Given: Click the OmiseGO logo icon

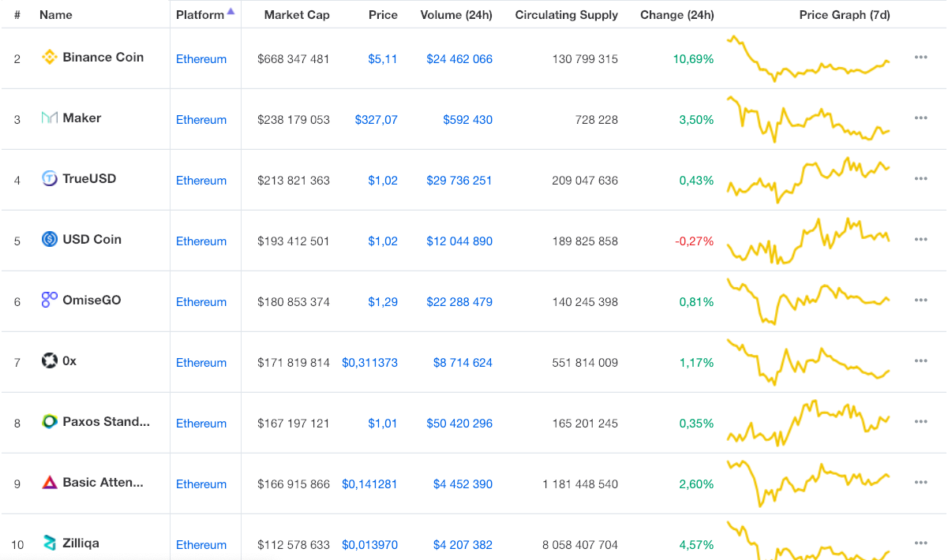Looking at the screenshot, I should click(50, 300).
